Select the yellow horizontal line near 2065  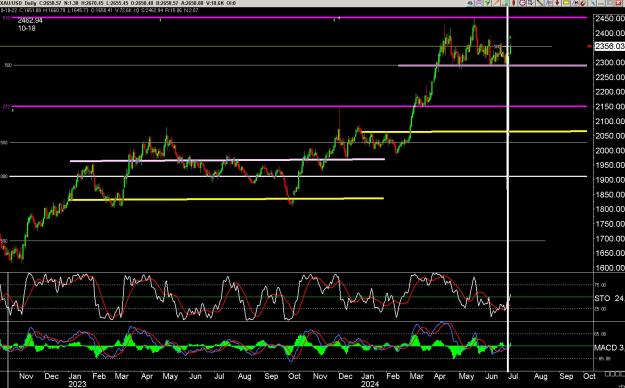pos(474,131)
